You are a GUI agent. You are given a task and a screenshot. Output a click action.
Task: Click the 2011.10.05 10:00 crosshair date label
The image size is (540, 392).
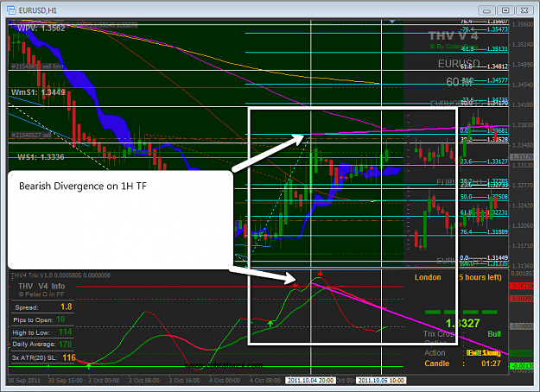click(x=381, y=380)
